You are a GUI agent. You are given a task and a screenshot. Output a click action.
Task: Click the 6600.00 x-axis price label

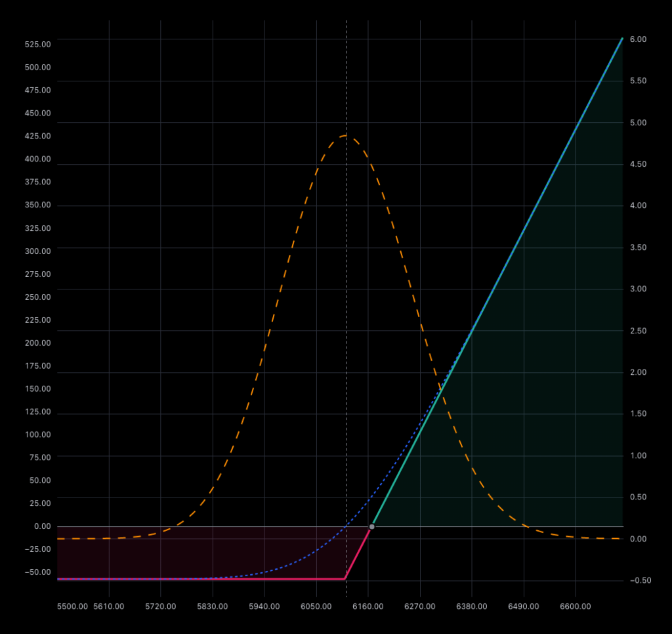pos(575,606)
